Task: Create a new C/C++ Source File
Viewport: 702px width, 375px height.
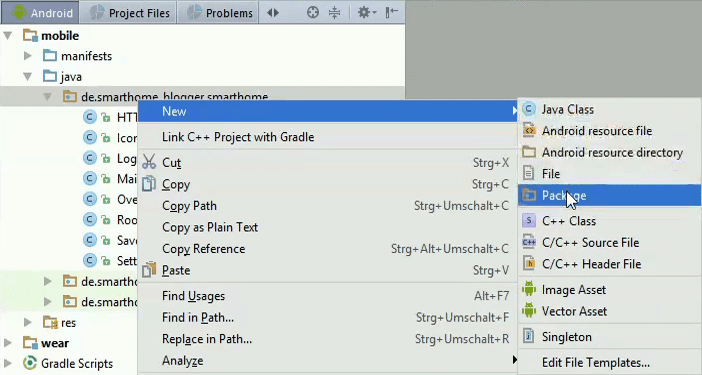Action: click(x=610, y=242)
